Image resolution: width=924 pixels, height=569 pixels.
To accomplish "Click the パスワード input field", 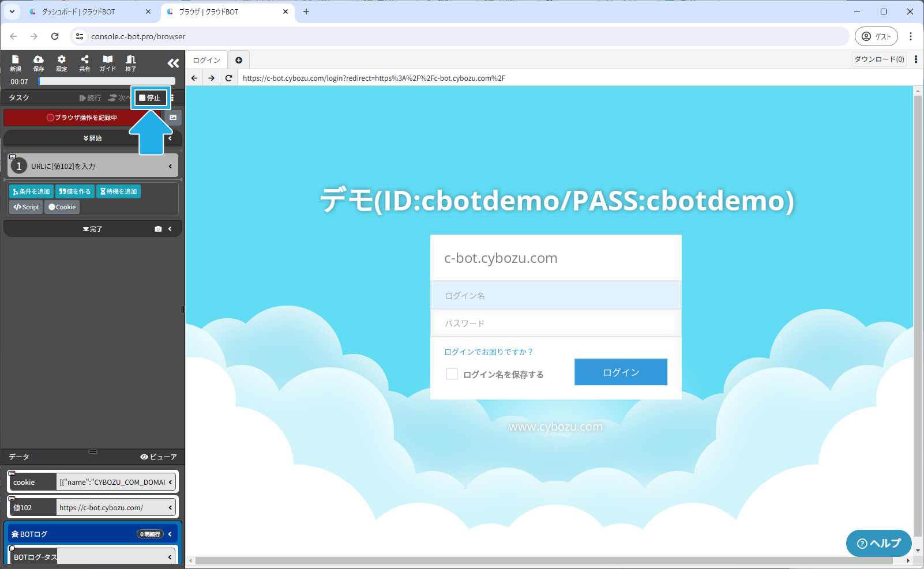I will click(x=556, y=323).
